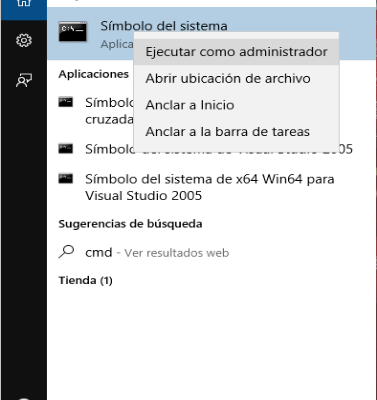Image resolution: width=377 pixels, height=400 pixels.
Task: Open the 'Símbolo del sistema' best match title
Action: [x=164, y=26]
